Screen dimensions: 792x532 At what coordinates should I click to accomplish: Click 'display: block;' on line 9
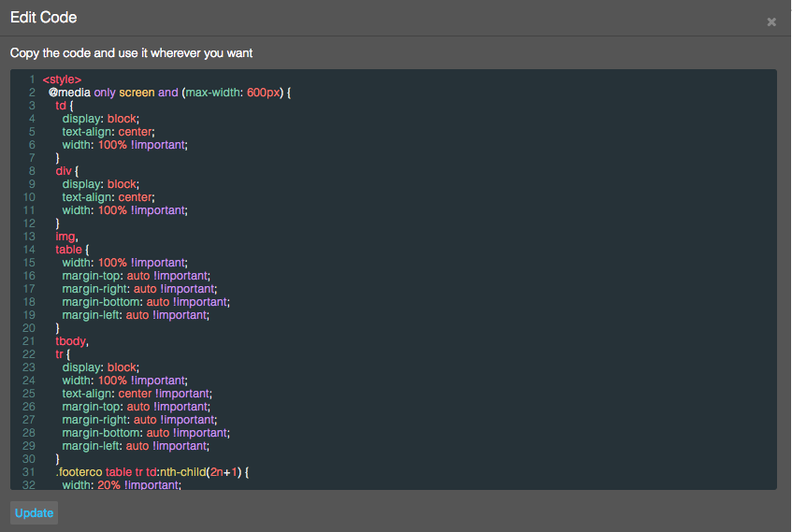(x=100, y=184)
